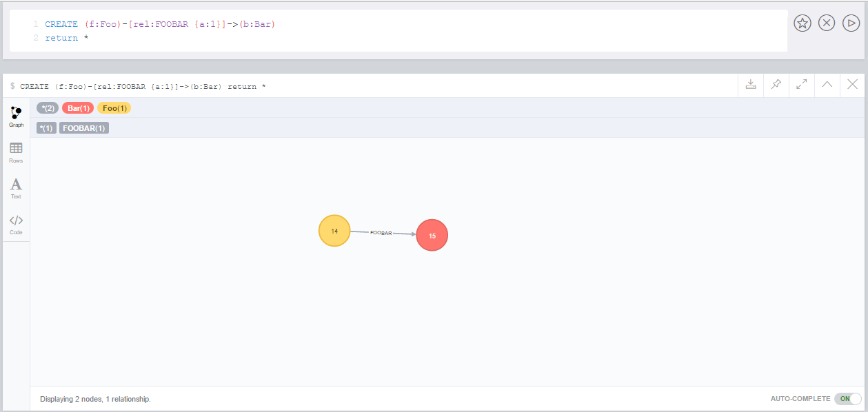Image resolution: width=868 pixels, height=412 pixels.
Task: Collapse the result frame
Action: point(827,84)
